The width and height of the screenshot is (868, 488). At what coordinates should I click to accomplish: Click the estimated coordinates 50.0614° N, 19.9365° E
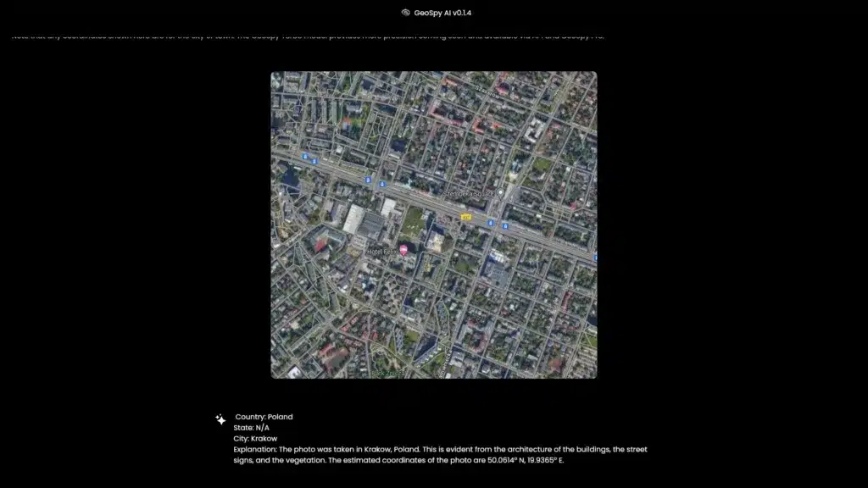click(x=526, y=460)
